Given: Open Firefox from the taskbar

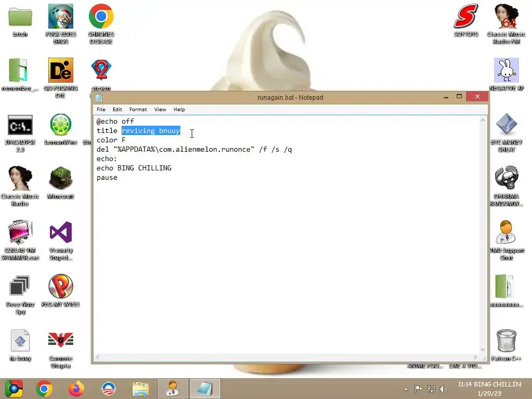Looking at the screenshot, I should coord(76,389).
